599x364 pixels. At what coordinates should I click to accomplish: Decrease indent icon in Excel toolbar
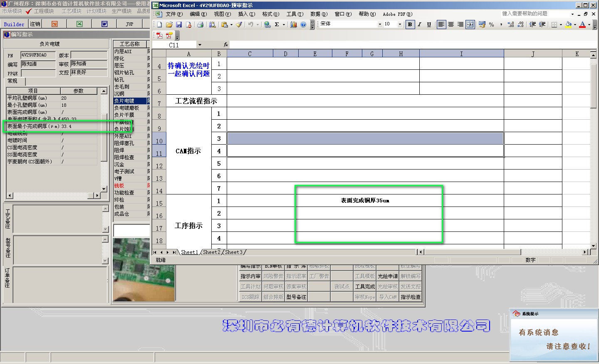click(532, 25)
